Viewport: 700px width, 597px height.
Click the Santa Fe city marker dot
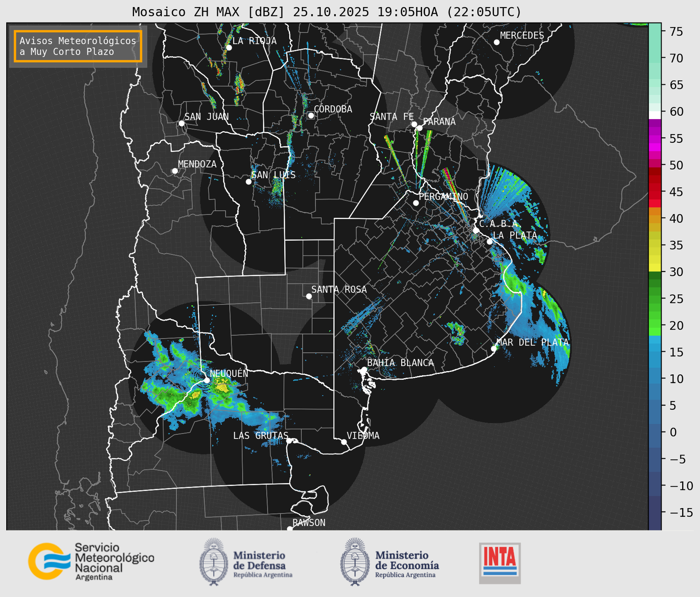pos(414,124)
